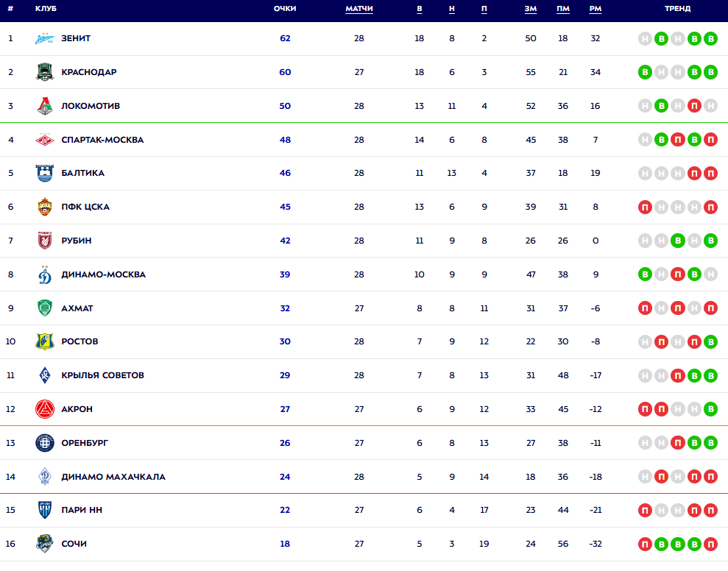The width and height of the screenshot is (728, 571).
Task: Sort by the ПМ column header
Action: coord(563,9)
